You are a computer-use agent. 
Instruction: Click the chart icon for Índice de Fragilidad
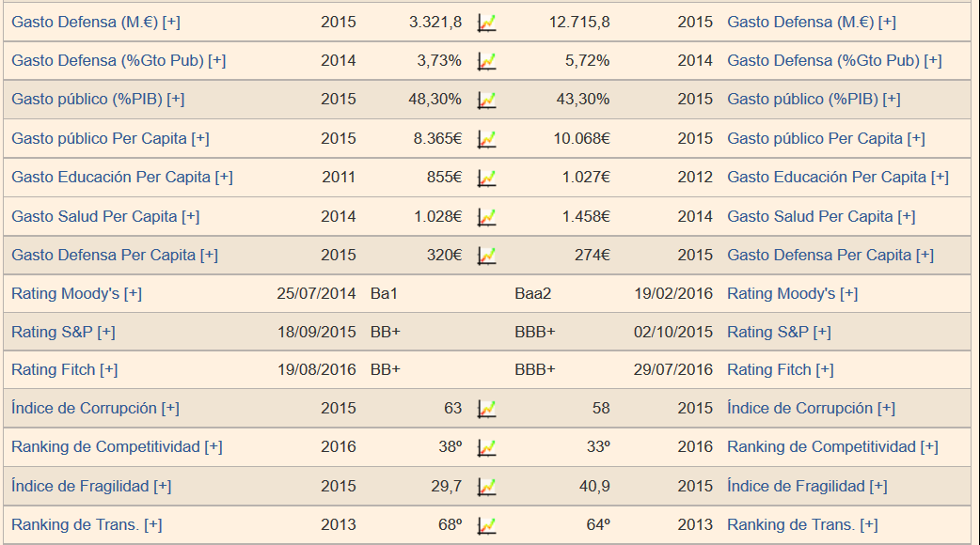[x=486, y=487]
